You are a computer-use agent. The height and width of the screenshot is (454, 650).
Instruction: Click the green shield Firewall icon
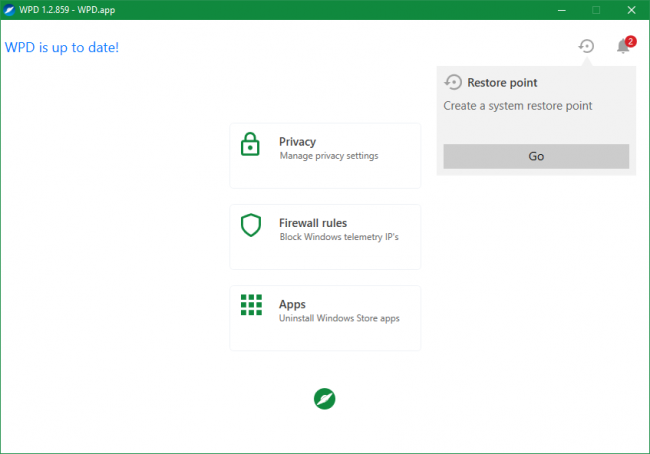251,225
